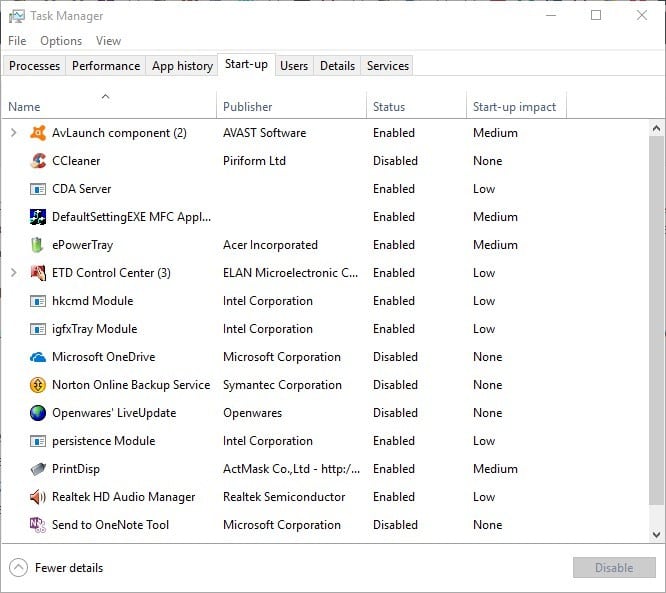Open the Services tab

[387, 66]
